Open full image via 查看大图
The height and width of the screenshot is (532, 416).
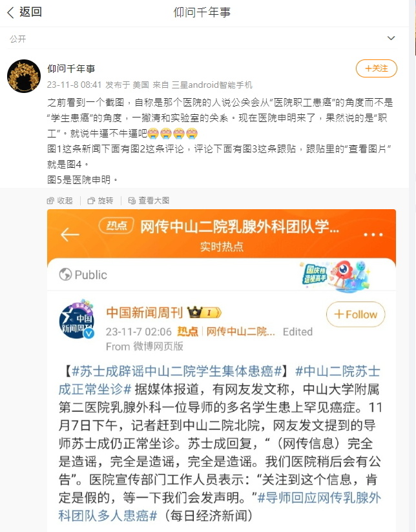tap(149, 201)
